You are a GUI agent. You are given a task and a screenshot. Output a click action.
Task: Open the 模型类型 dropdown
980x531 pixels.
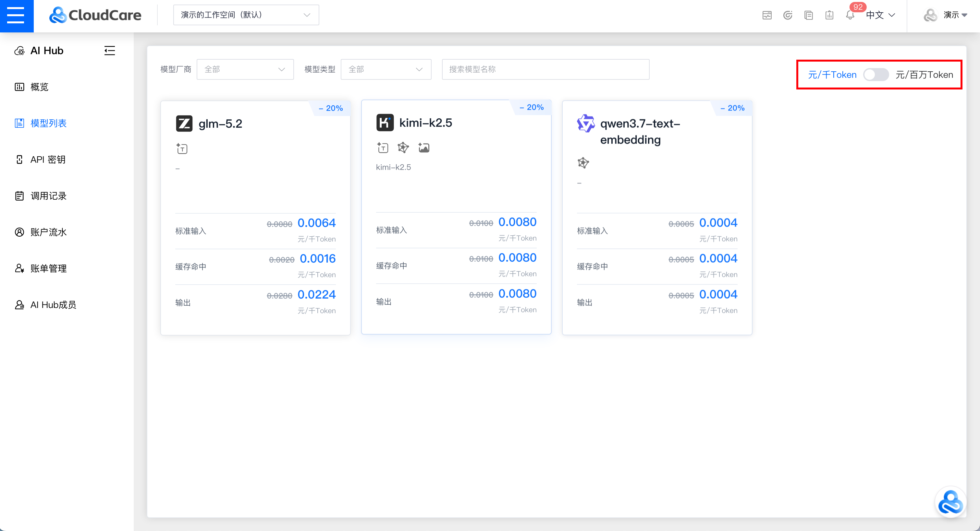coord(386,69)
